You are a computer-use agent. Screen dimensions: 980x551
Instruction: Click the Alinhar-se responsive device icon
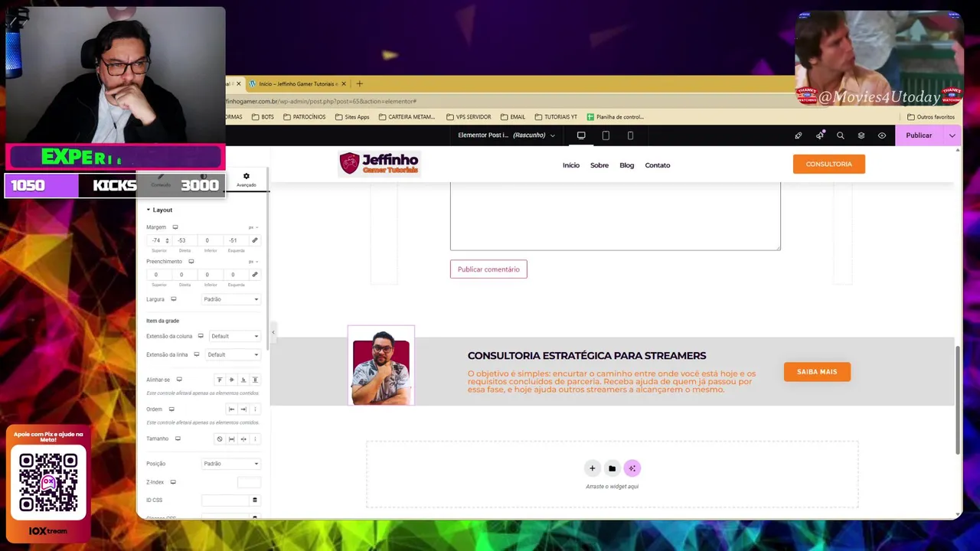[179, 380]
